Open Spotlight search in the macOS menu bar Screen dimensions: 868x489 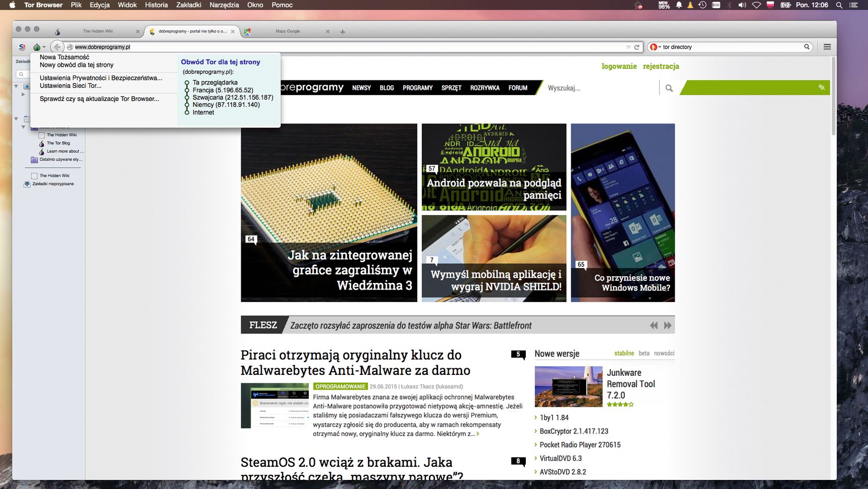coord(839,5)
